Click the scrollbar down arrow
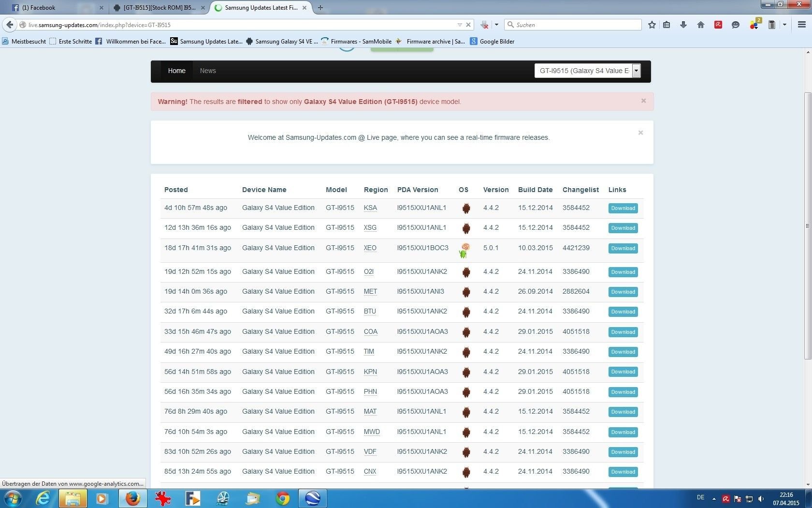Image resolution: width=812 pixels, height=508 pixels. (808, 484)
